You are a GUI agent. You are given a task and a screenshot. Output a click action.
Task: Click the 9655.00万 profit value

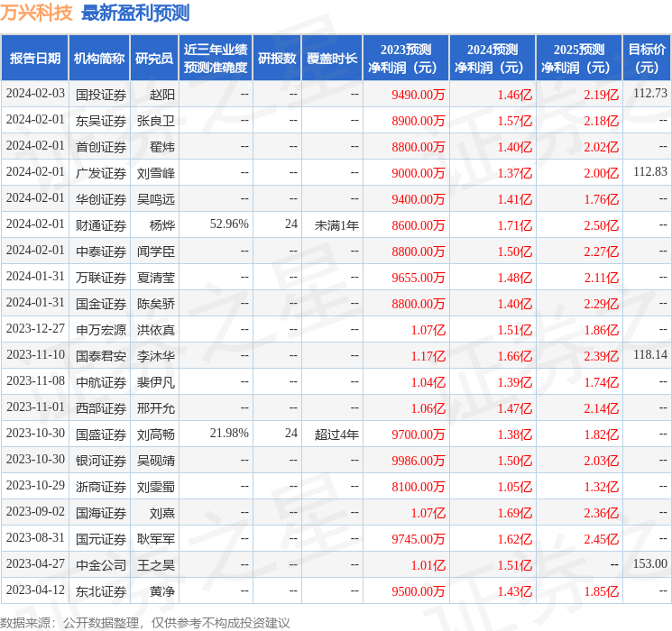click(x=419, y=278)
